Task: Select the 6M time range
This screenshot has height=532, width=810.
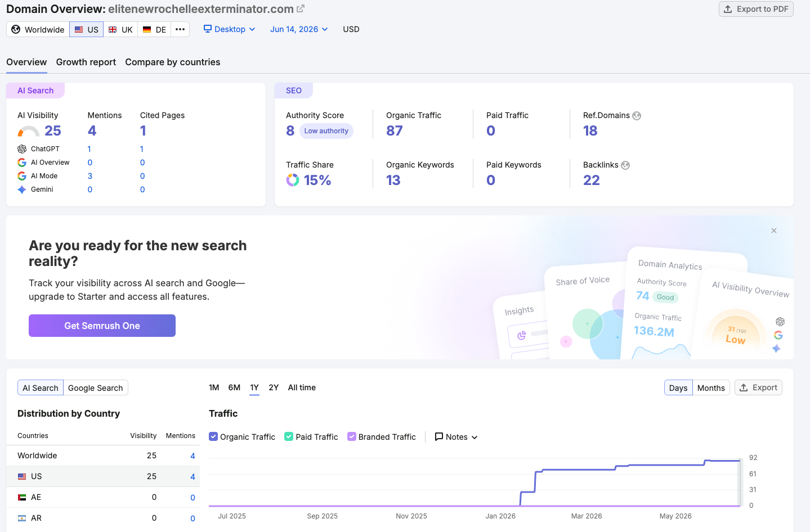Action: click(234, 387)
